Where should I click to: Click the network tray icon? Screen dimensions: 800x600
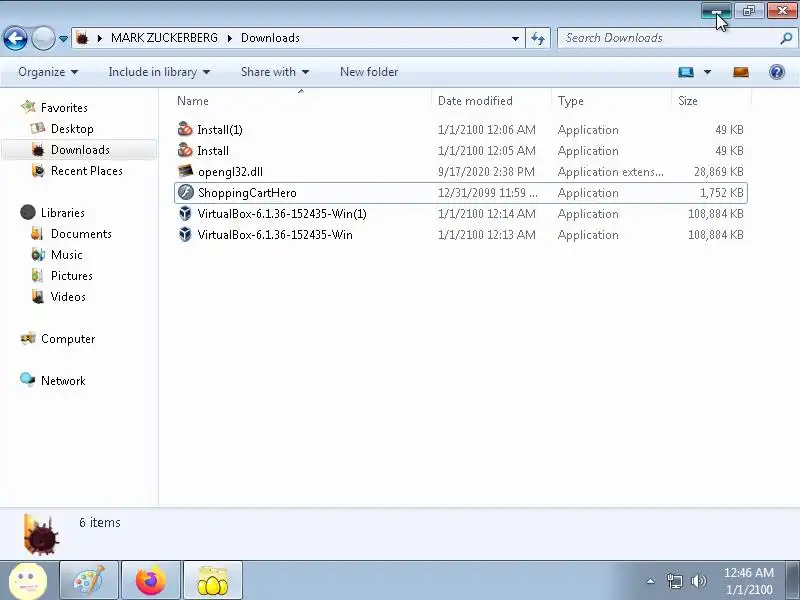click(x=674, y=581)
